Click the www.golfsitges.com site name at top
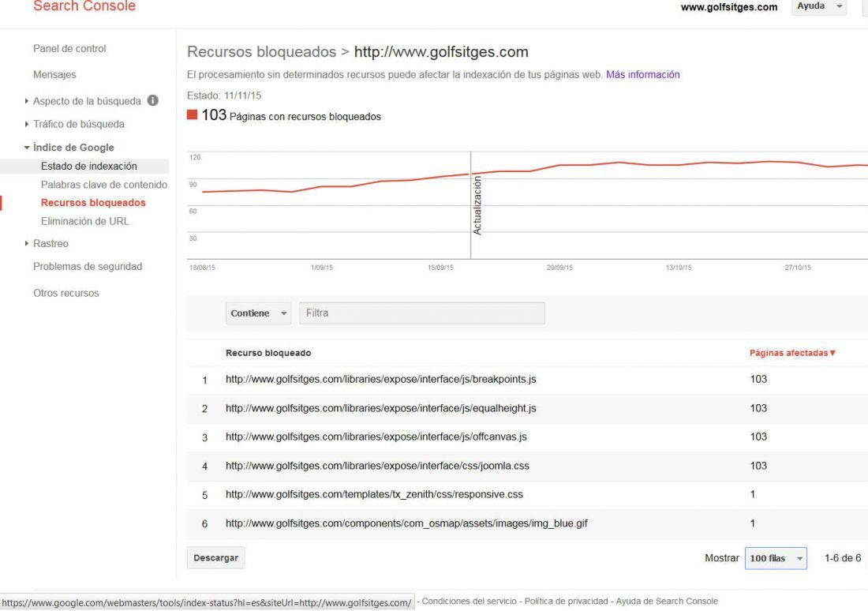 [x=729, y=7]
